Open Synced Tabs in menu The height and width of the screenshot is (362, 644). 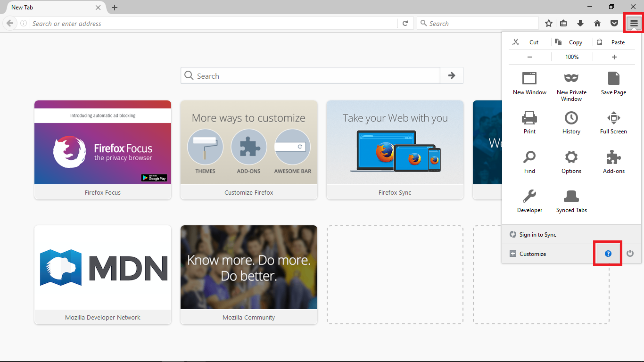tap(571, 201)
